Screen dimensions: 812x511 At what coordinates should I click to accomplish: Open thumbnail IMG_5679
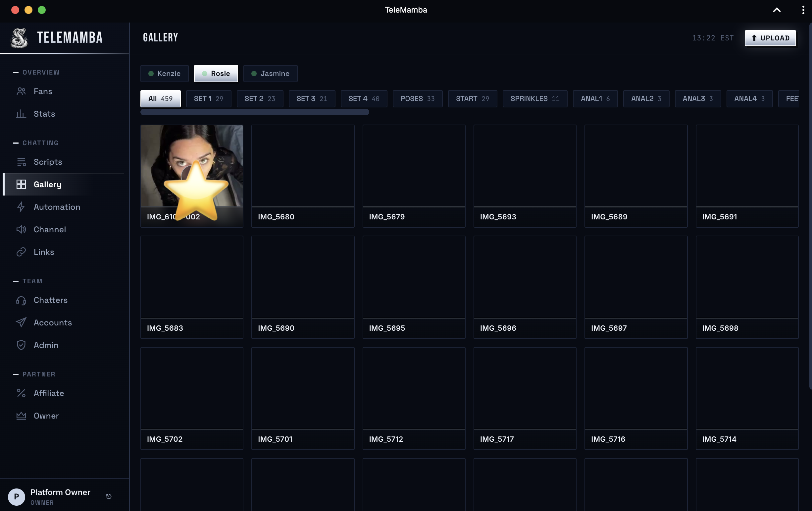click(x=414, y=176)
